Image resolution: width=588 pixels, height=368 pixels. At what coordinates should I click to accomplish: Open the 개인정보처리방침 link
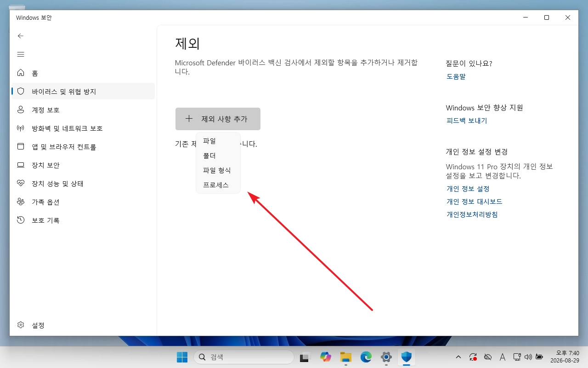tap(472, 214)
